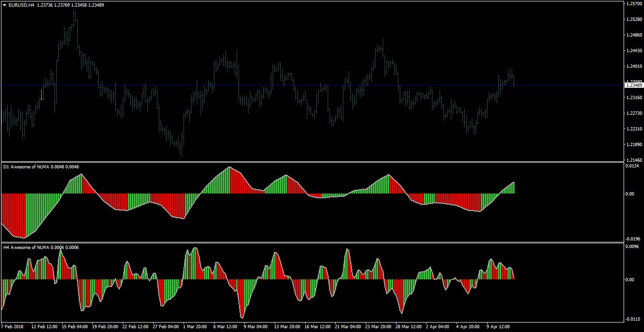Click the current price tag 1.23489
The width and height of the screenshot is (644, 332).
tap(634, 85)
